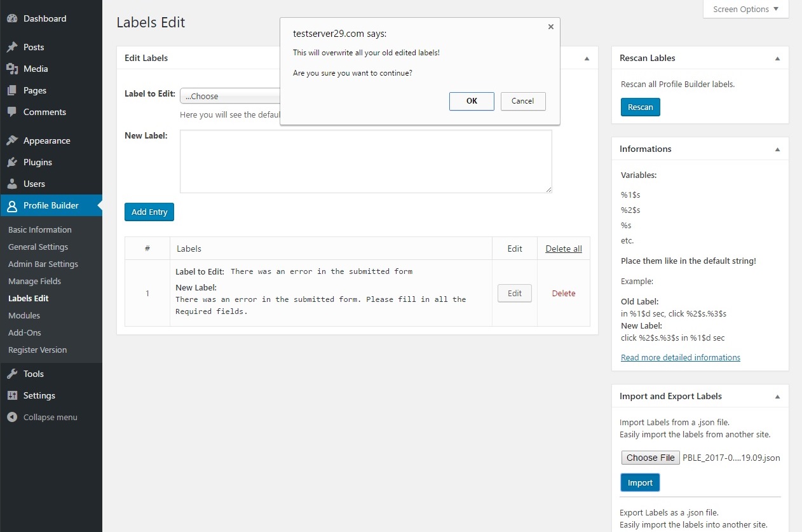Click inside the New Label textarea
Viewport: 802px width, 532px height.
click(x=366, y=161)
